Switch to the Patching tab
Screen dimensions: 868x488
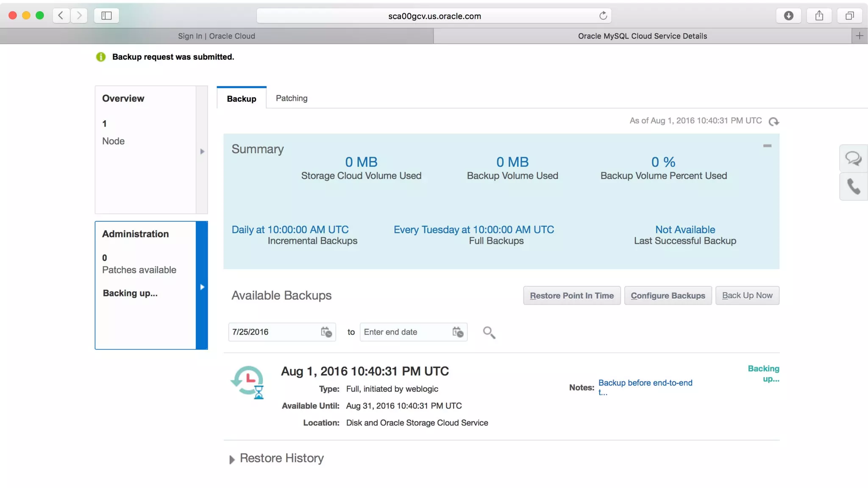(x=292, y=98)
